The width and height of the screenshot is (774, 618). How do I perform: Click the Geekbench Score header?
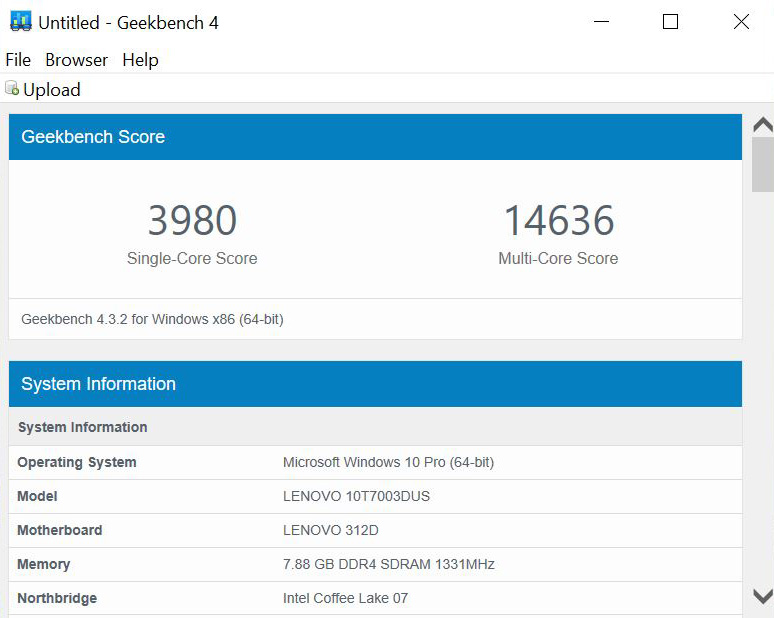(x=375, y=137)
